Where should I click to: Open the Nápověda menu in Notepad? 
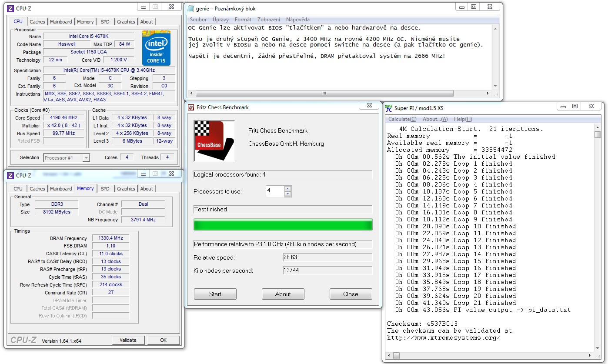(x=298, y=20)
